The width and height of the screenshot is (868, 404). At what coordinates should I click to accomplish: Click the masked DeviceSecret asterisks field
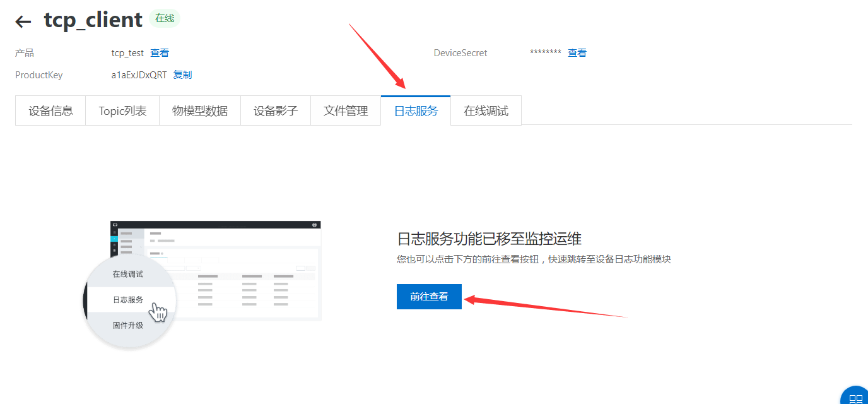545,52
